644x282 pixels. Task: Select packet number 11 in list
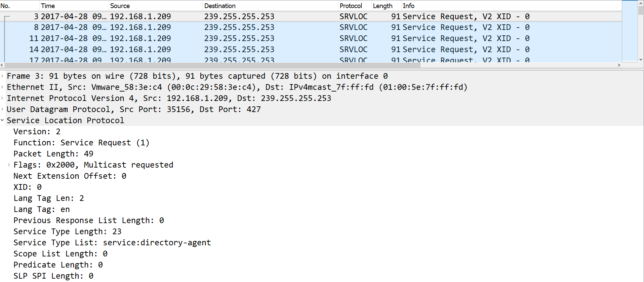[311, 38]
